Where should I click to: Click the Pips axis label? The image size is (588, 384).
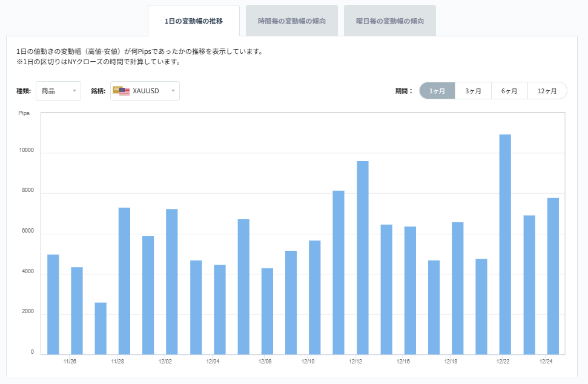click(x=25, y=113)
